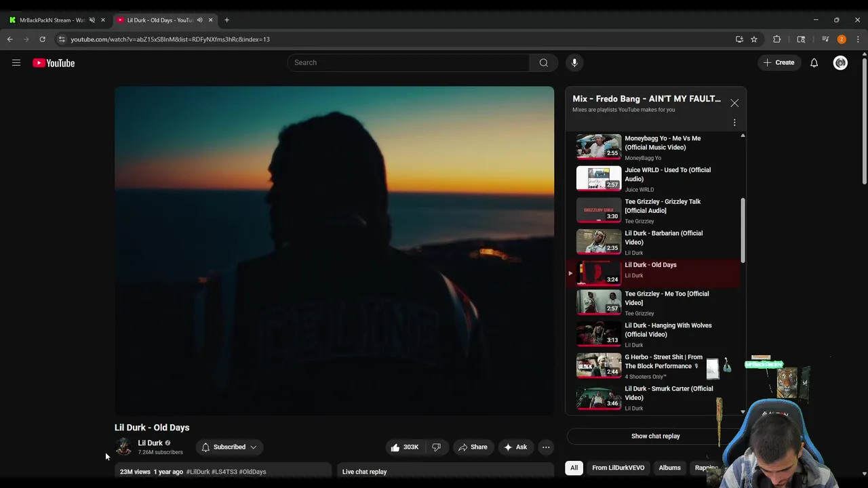Open the Create menu button
The width and height of the screenshot is (868, 488).
click(x=778, y=62)
